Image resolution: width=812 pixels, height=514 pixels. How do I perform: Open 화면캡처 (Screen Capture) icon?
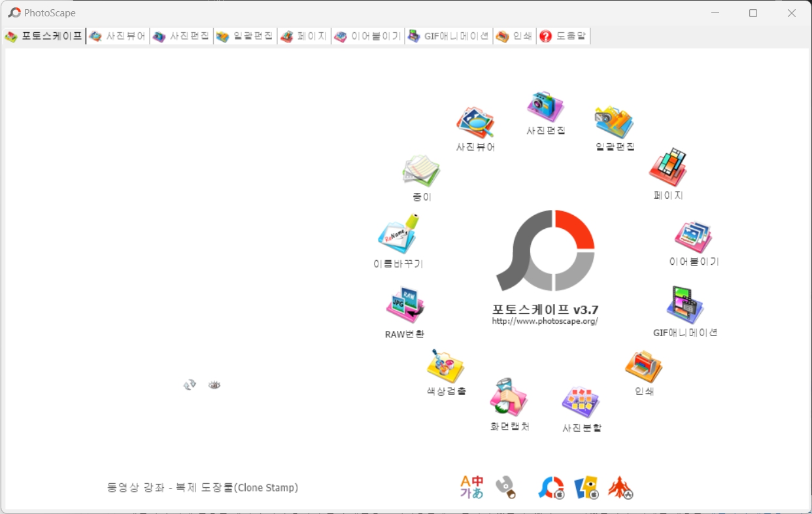click(x=509, y=405)
